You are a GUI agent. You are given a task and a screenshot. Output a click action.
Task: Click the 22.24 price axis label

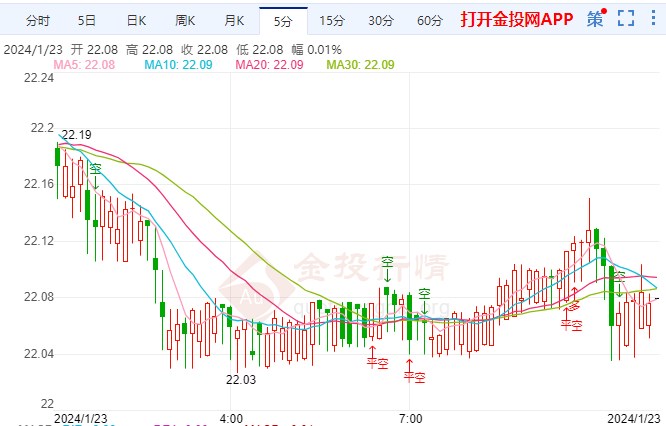point(39,78)
